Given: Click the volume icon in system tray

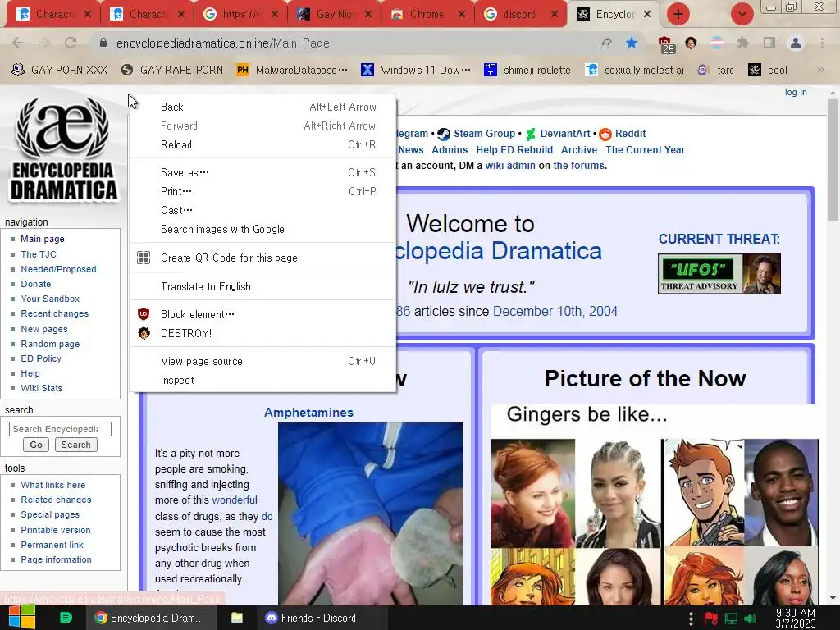Looking at the screenshot, I should (x=750, y=619).
